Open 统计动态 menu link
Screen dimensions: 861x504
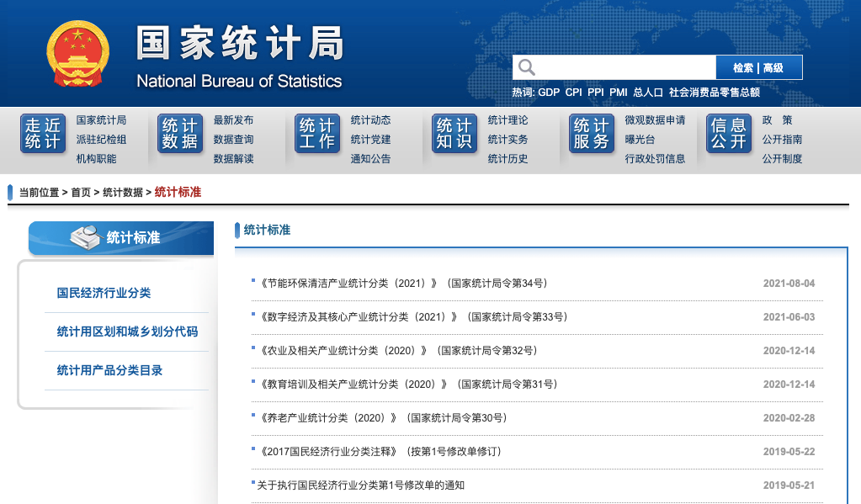[x=370, y=119]
